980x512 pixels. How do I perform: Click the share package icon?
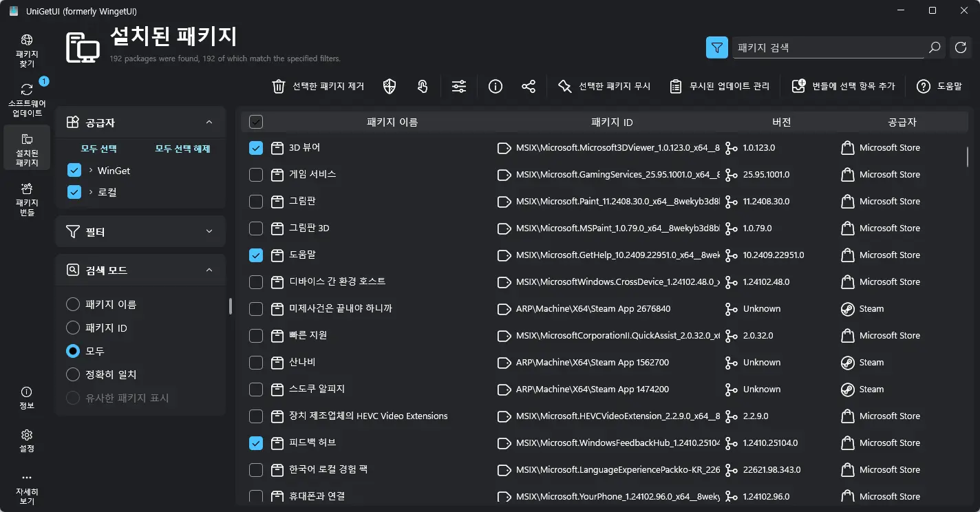(529, 86)
